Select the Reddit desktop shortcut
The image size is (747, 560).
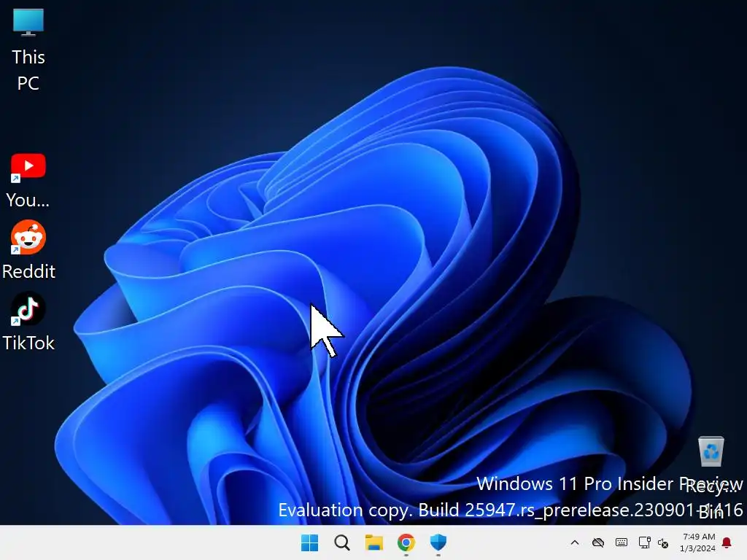tap(28, 251)
